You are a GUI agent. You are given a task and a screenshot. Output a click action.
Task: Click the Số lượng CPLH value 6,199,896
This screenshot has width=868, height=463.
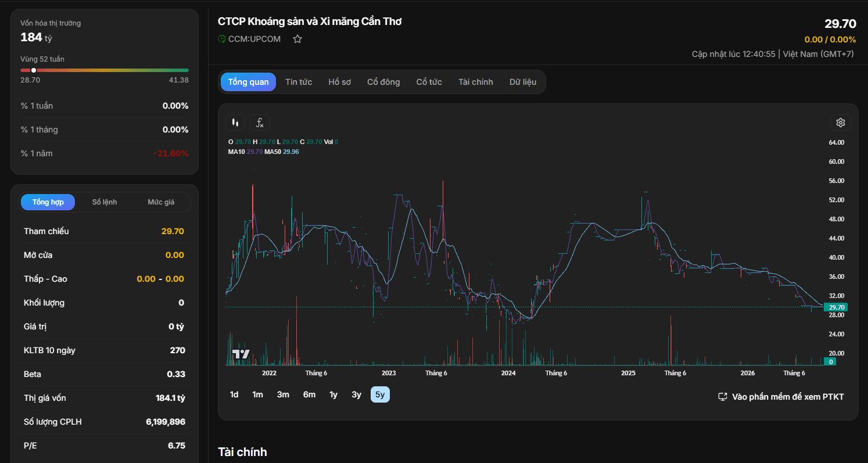[x=166, y=422]
